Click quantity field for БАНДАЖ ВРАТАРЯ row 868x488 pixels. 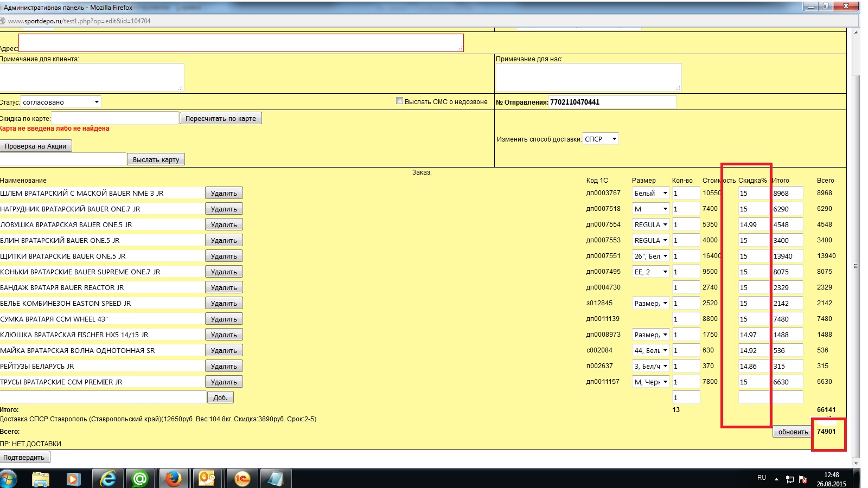point(686,287)
